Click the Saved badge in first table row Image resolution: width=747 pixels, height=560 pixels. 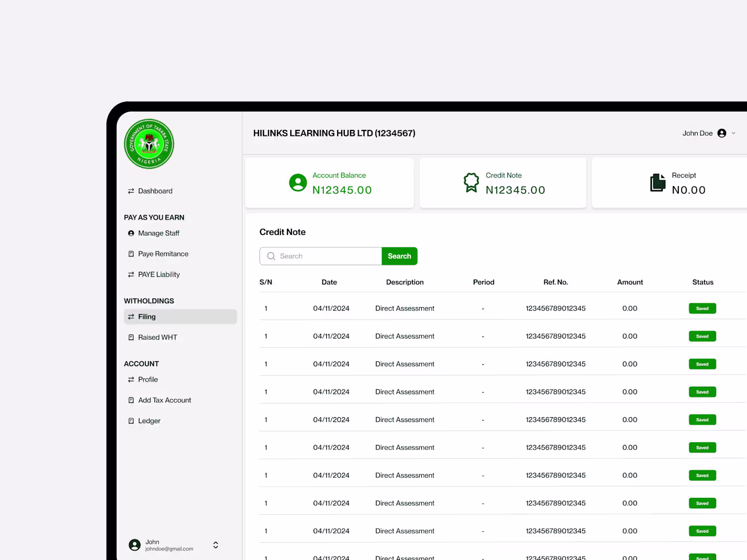pos(702,309)
